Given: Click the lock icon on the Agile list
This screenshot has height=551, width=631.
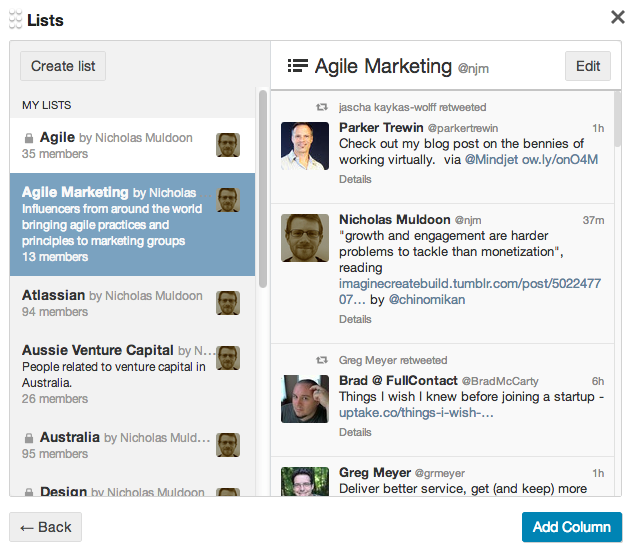Looking at the screenshot, I should coord(29,138).
